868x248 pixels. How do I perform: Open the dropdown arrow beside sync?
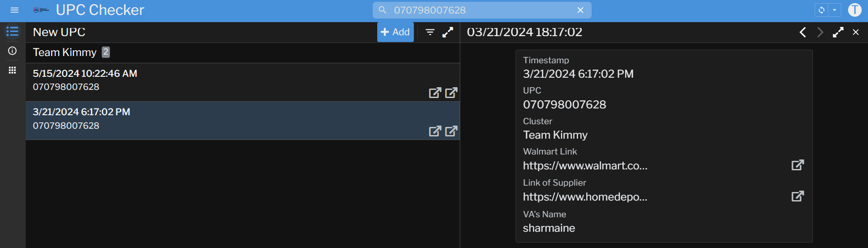point(835,10)
